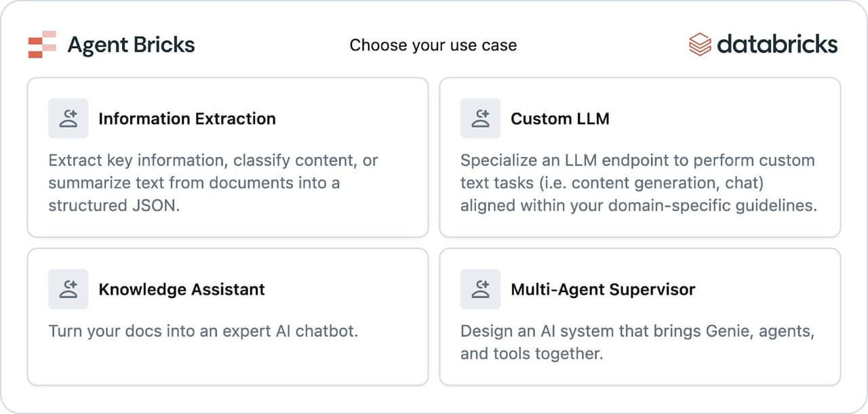Click the 'Agent Bricks' title text
The image size is (868, 414).
click(x=130, y=45)
